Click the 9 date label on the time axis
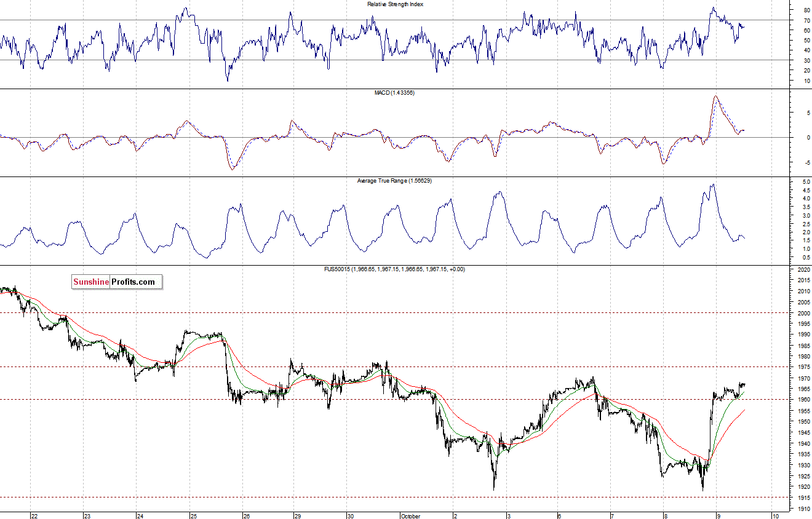This screenshot has height=519, width=812. click(718, 517)
